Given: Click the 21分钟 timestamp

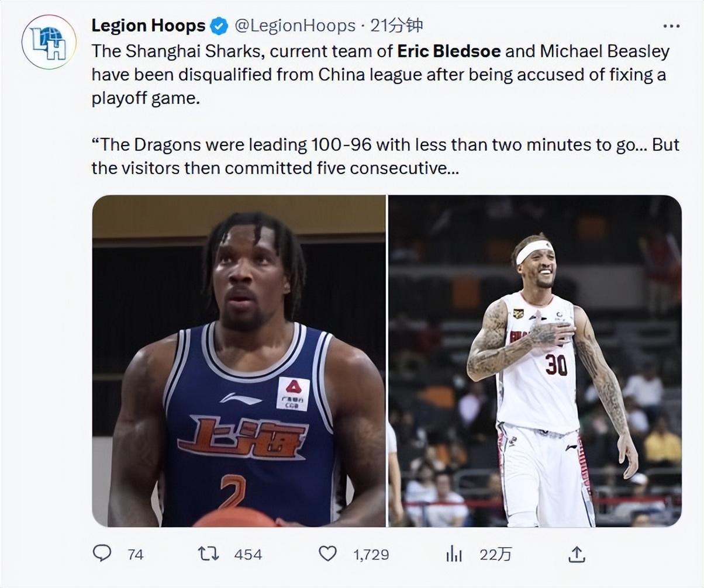Looking at the screenshot, I should 398,26.
